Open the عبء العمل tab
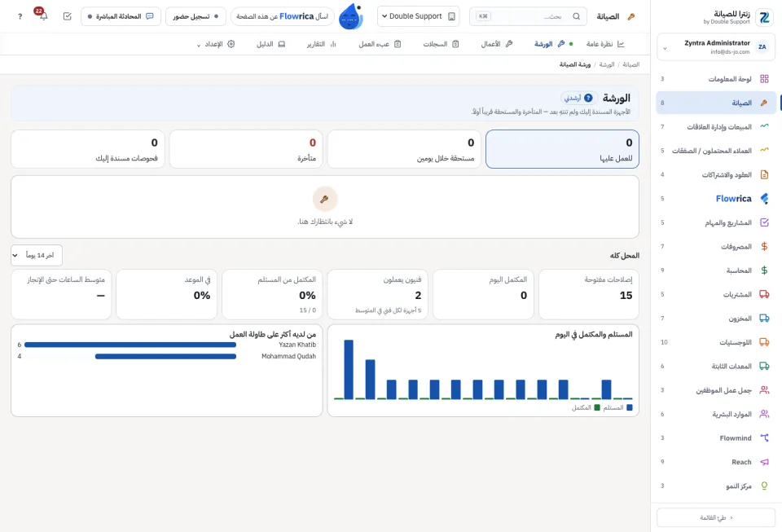The image size is (782, 532). click(x=380, y=44)
